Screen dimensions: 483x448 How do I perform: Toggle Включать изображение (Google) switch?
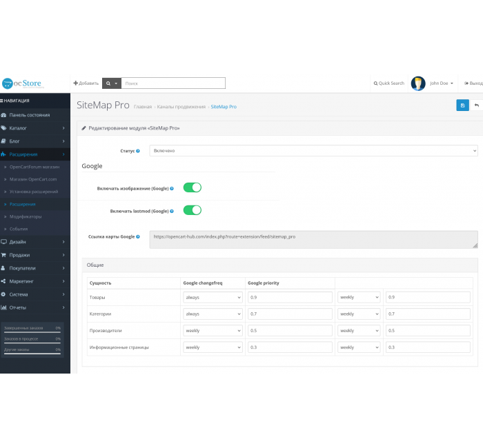pyautogui.click(x=192, y=187)
